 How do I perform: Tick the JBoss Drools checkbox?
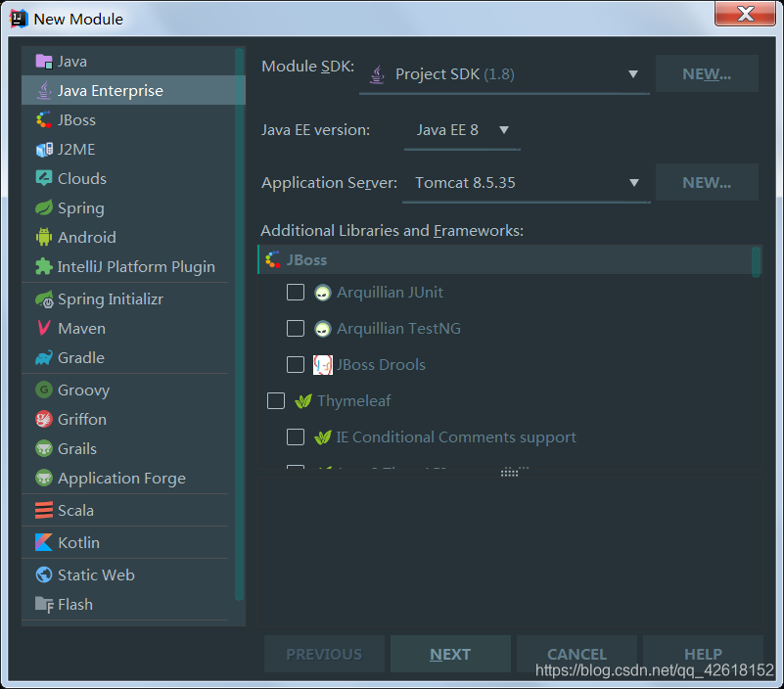[296, 364]
